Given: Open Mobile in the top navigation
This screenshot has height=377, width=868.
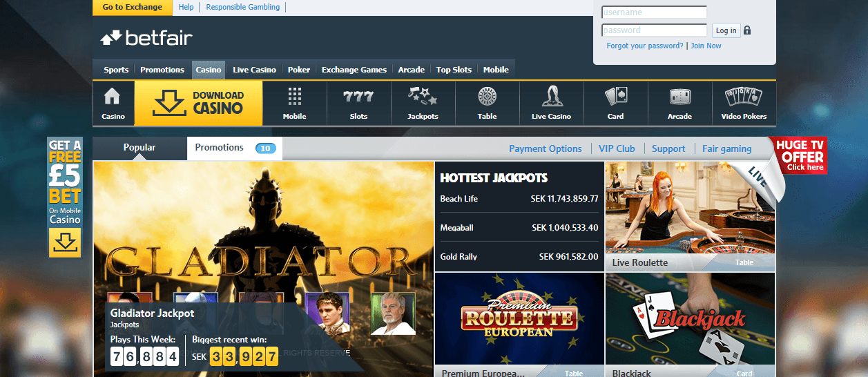Looking at the screenshot, I should pos(496,70).
